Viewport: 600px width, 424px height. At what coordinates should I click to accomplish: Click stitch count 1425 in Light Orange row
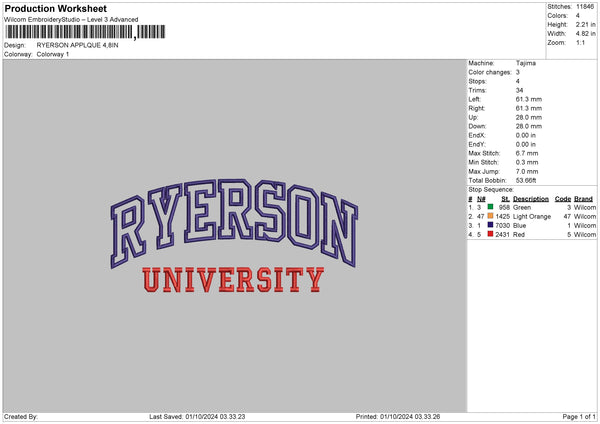pyautogui.click(x=503, y=217)
